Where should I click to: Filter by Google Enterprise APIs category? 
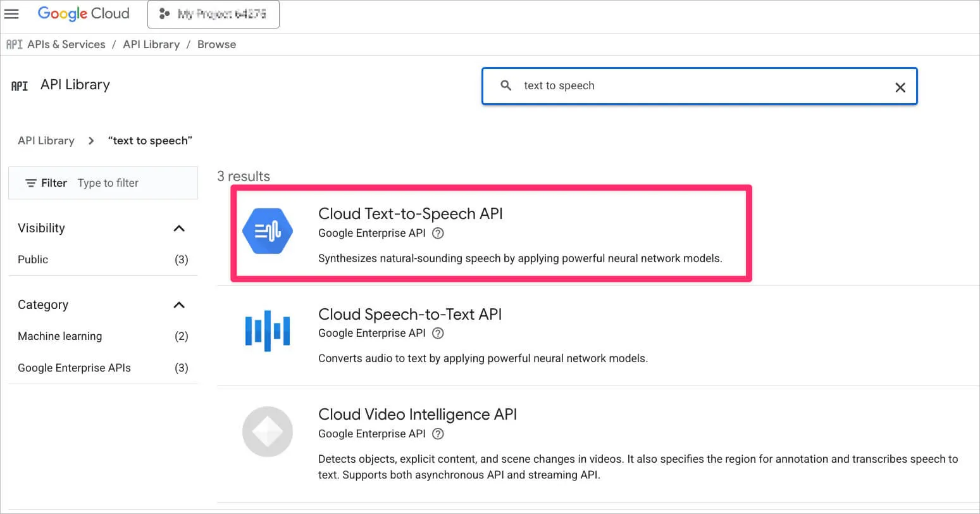coord(74,367)
